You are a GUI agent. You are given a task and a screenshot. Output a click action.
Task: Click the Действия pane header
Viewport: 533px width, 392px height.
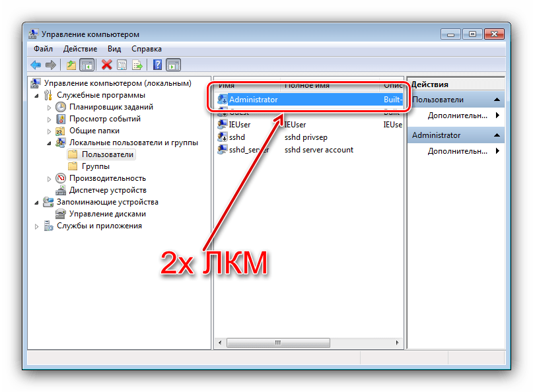pyautogui.click(x=456, y=84)
